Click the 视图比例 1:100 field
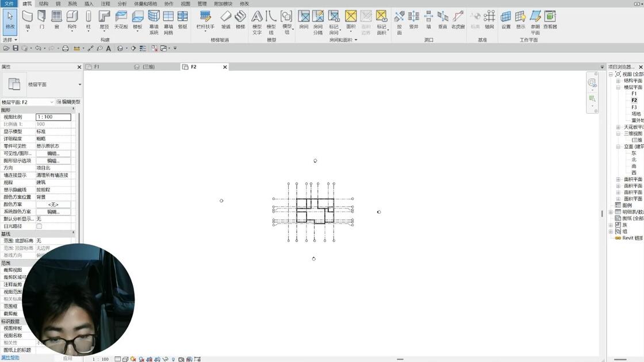The height and width of the screenshot is (362, 644). click(x=53, y=117)
